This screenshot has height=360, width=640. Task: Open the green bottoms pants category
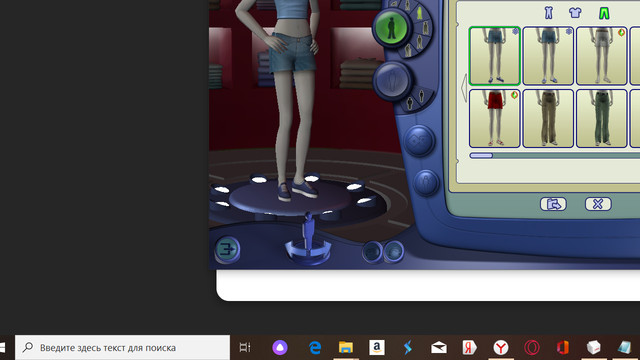[604, 13]
